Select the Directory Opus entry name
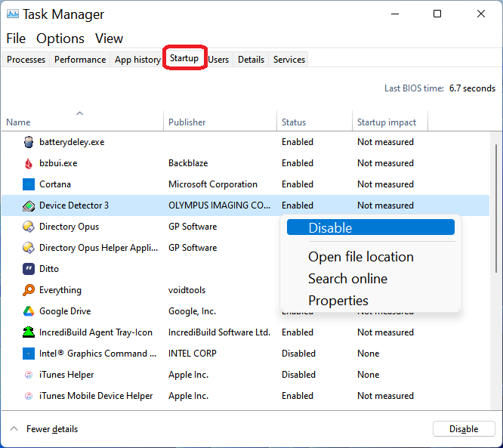Viewport: 503px width, 448px height. coord(69,227)
